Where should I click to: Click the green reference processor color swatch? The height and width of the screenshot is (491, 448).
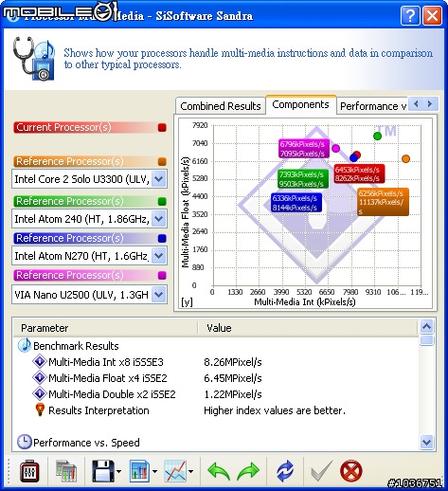click(x=162, y=202)
